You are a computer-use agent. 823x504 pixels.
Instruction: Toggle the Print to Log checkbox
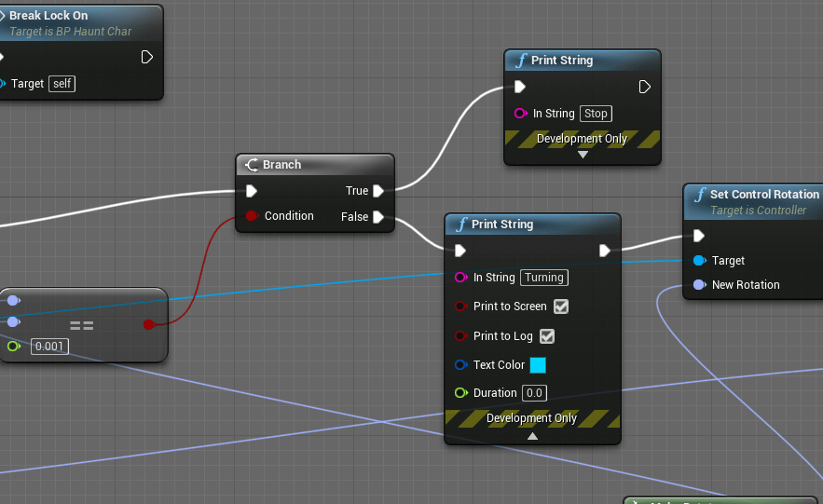547,336
